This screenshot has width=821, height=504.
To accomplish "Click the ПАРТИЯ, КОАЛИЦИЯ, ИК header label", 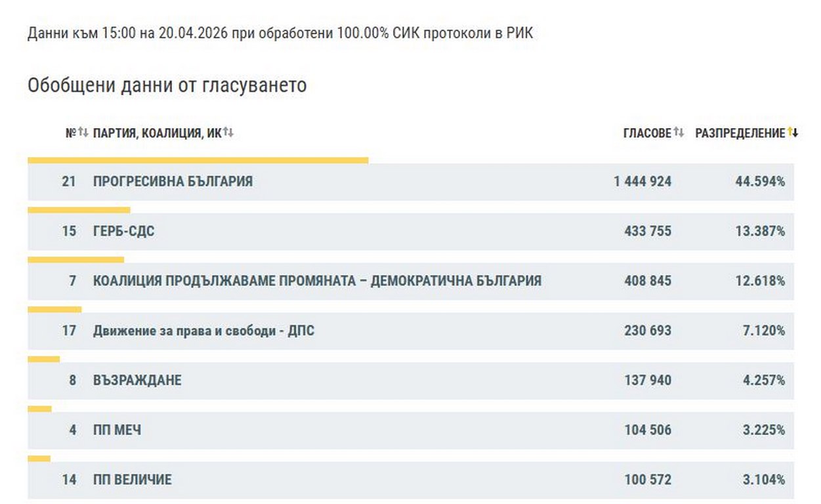I will [x=157, y=133].
